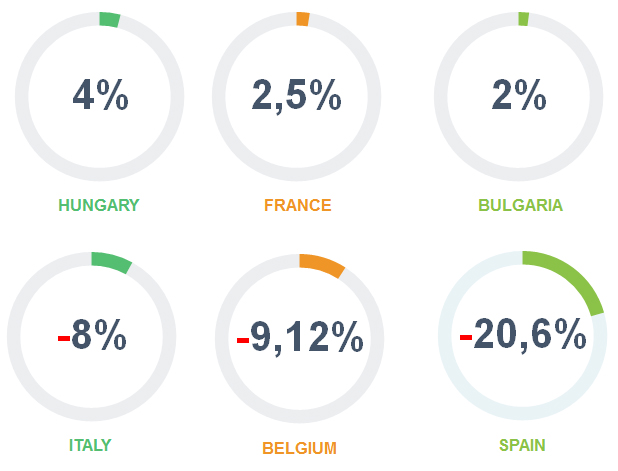
Task: Select the BELGIUM label
Action: tap(300, 449)
